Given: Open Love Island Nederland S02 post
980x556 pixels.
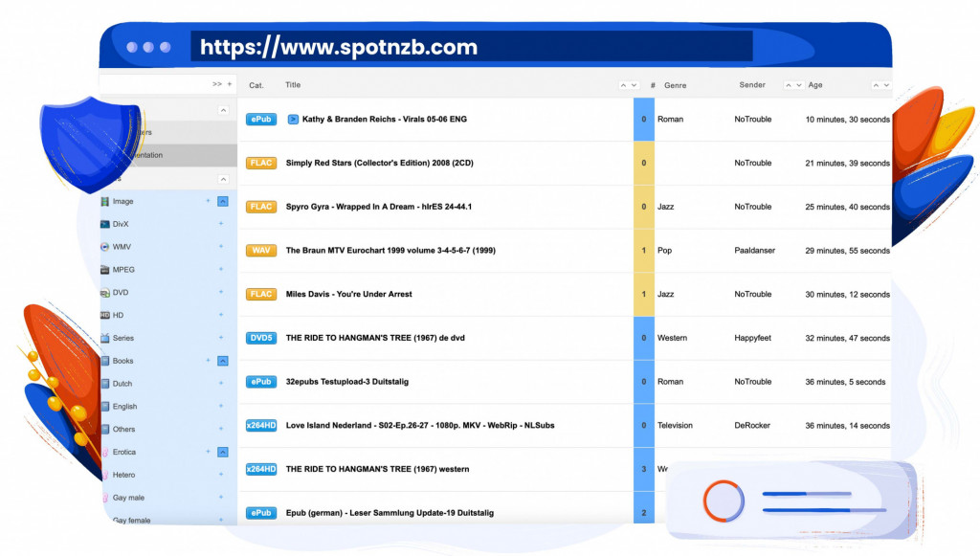Looking at the screenshot, I should 420,425.
